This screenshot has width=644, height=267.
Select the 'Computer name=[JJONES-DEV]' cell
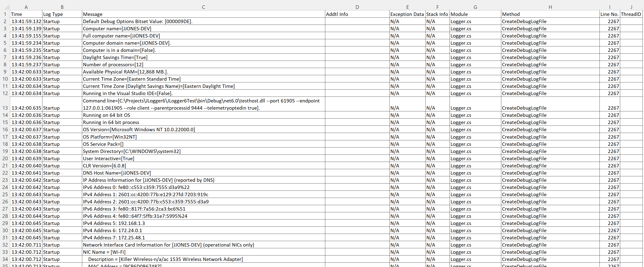click(203, 29)
